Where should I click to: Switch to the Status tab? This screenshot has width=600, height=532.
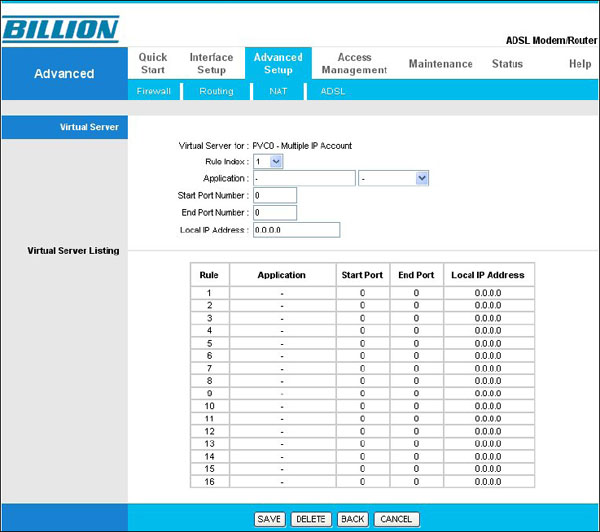pos(507,64)
